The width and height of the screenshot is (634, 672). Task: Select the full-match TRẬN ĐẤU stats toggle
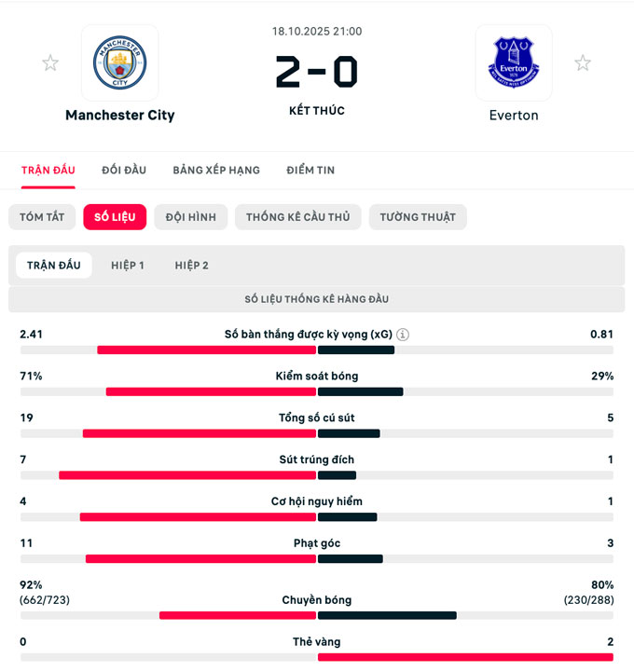pyautogui.click(x=54, y=266)
